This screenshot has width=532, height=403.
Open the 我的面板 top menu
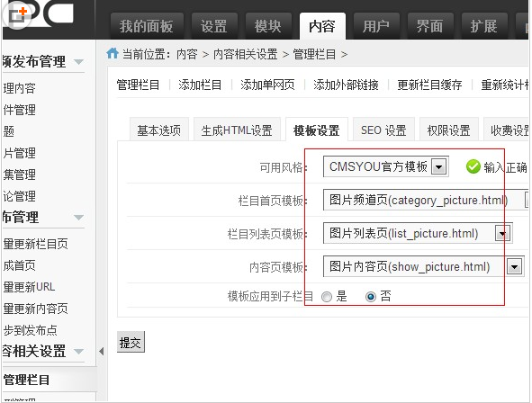(x=147, y=26)
